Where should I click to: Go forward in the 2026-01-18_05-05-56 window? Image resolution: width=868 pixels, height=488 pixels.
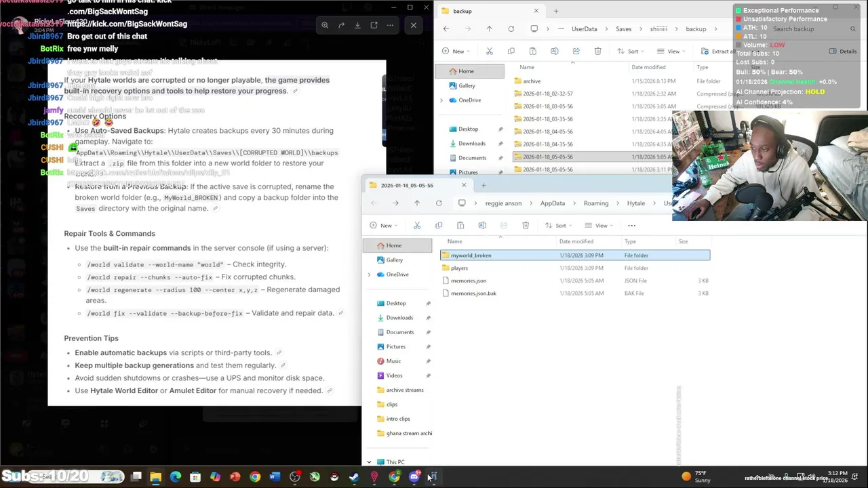(395, 203)
